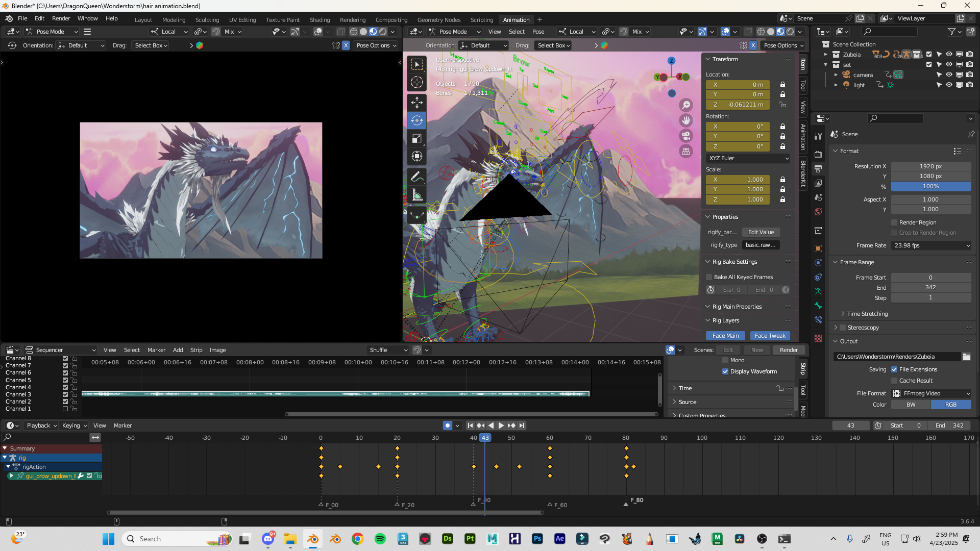Adjust resolution percentage 100% slider
Viewport: 980px width, 551px height.
(x=931, y=186)
